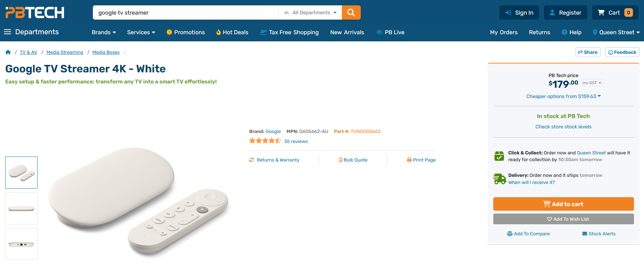Open the shopping cart
The width and height of the screenshot is (644, 266).
point(615,12)
